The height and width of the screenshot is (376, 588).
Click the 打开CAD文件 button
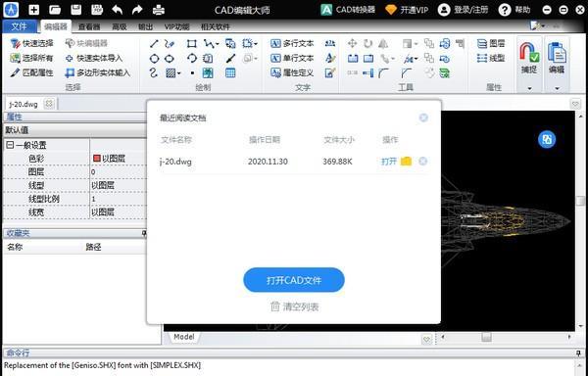294,280
